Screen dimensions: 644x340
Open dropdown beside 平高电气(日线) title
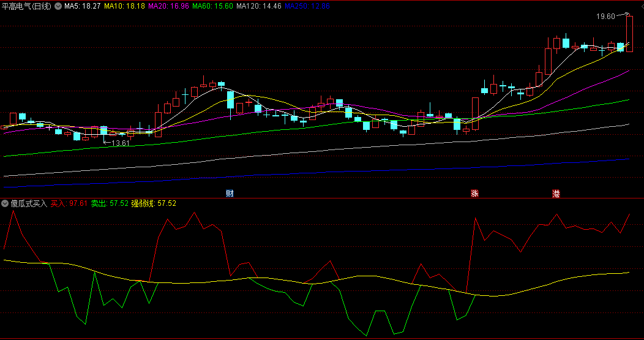(58, 6)
